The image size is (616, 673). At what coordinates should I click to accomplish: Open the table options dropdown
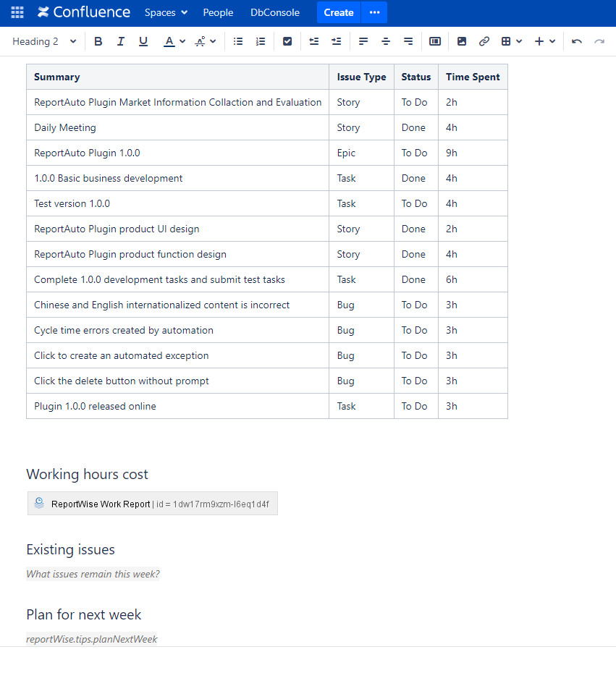point(512,41)
